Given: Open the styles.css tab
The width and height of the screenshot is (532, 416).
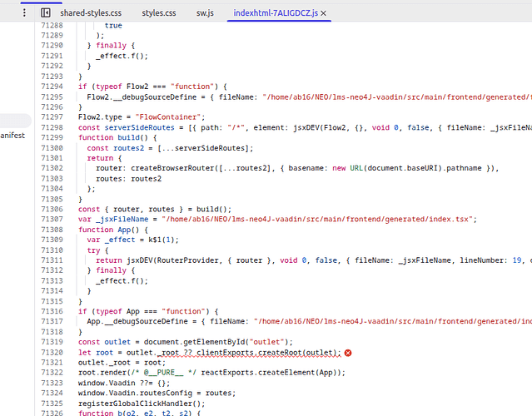Looking at the screenshot, I should point(158,13).
